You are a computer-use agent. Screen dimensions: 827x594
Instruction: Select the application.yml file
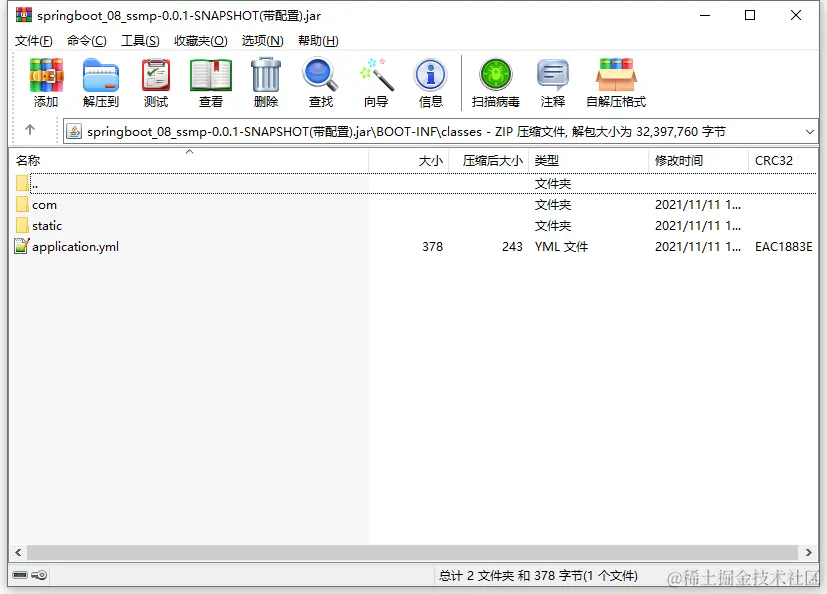pos(76,246)
